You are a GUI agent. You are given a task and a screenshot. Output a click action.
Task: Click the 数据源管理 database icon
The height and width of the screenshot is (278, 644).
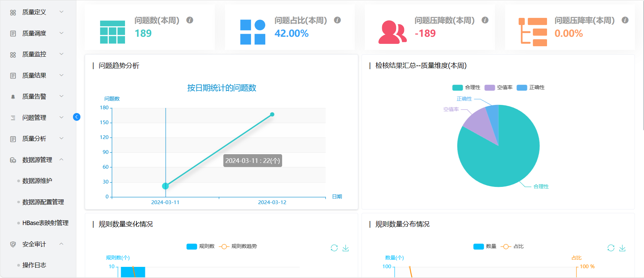[13, 160]
